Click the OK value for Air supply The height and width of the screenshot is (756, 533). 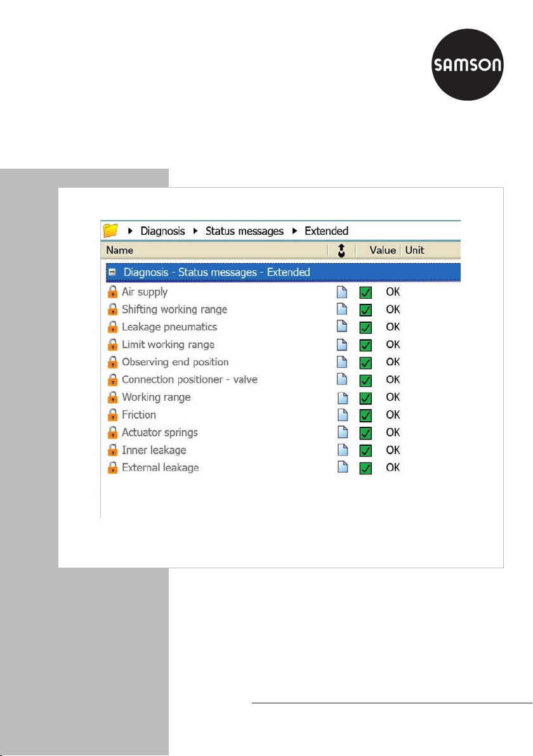[393, 292]
